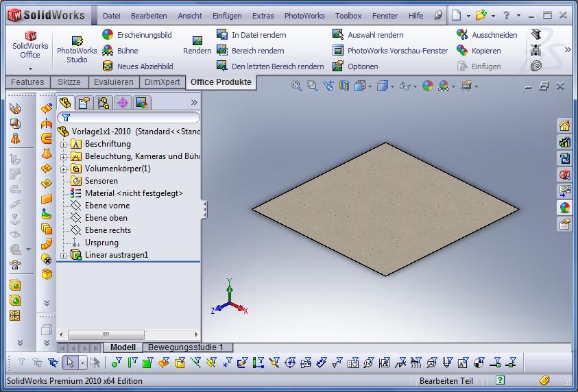Open the ConfigurationManager tab icon
The image size is (578, 392).
(104, 103)
